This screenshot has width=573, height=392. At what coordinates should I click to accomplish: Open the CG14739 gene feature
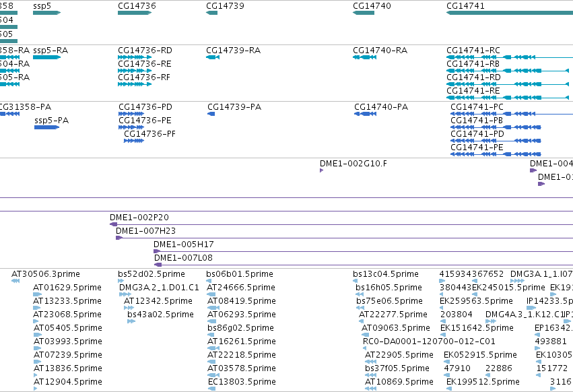click(x=211, y=13)
